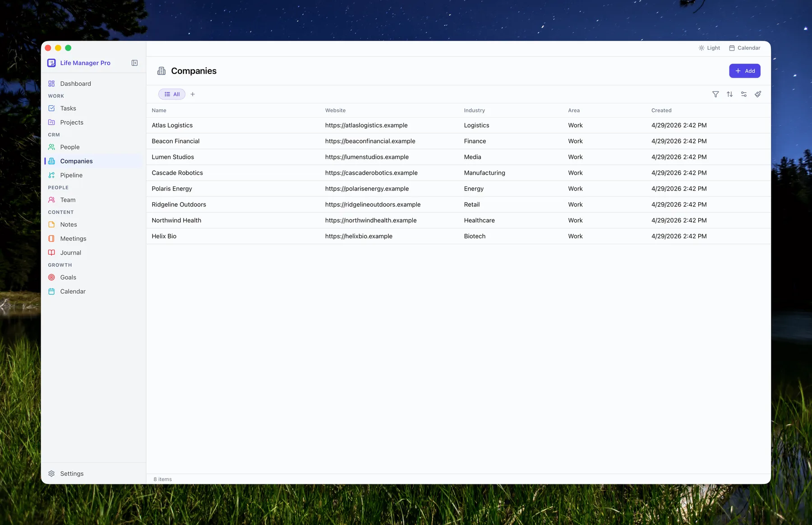This screenshot has height=525, width=812.
Task: Click the https://beaconfinancial.example link
Action: pyautogui.click(x=370, y=141)
